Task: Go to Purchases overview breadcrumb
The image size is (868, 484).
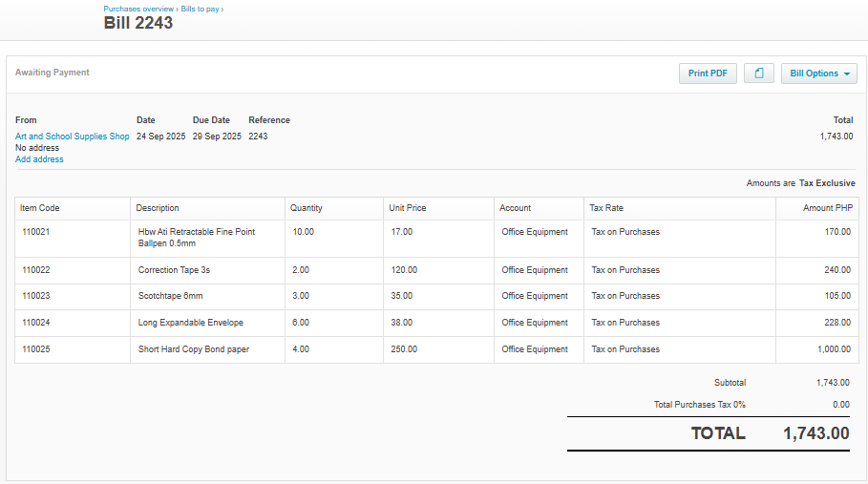Action: pyautogui.click(x=138, y=9)
